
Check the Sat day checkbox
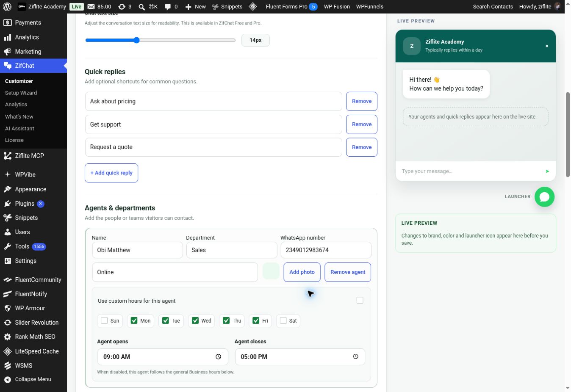pyautogui.click(x=283, y=321)
